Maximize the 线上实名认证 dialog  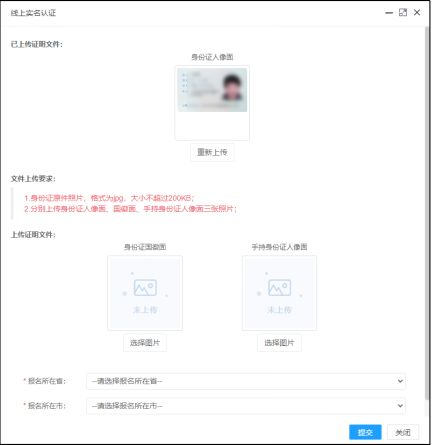[403, 13]
